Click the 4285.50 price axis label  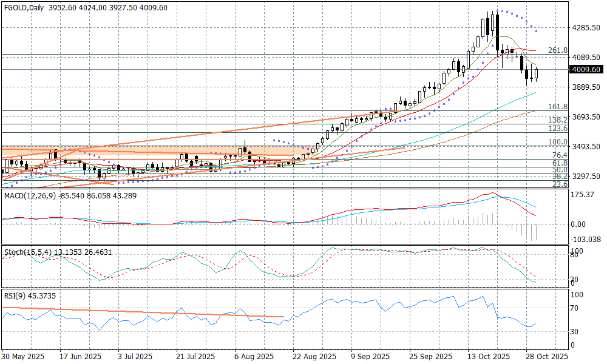586,28
